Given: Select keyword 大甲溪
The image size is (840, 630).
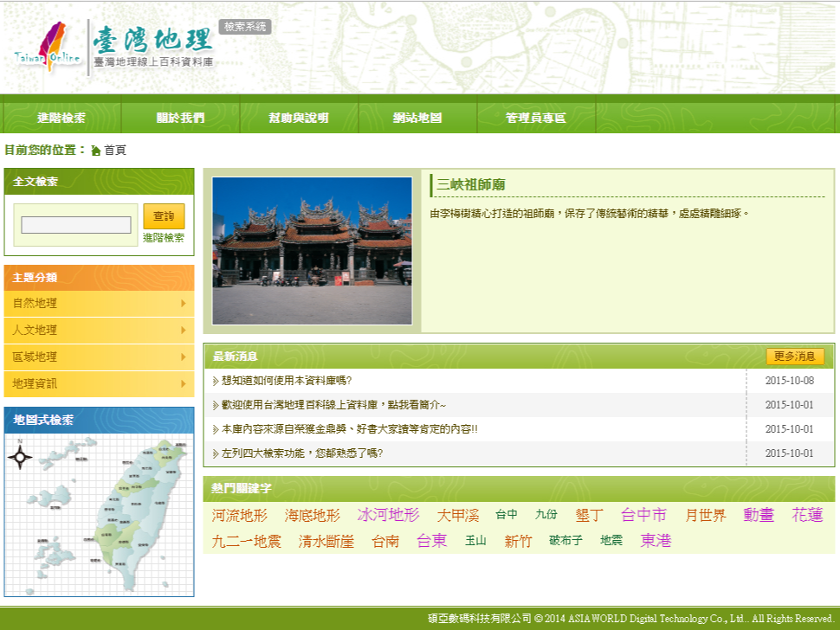Looking at the screenshot, I should tap(458, 516).
